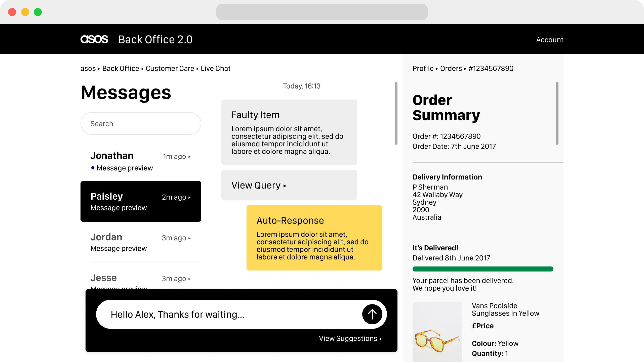Open View Suggestions

tap(350, 339)
